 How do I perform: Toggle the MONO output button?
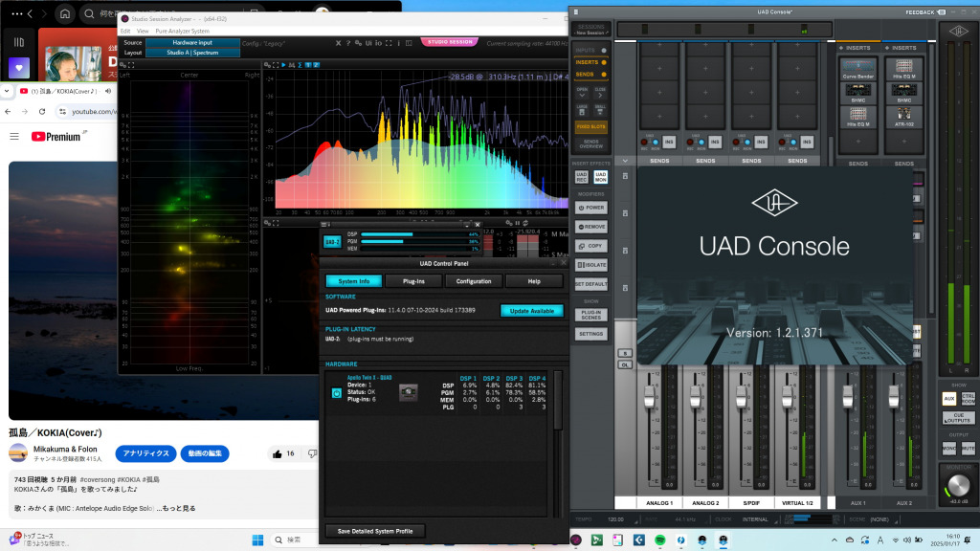[948, 448]
